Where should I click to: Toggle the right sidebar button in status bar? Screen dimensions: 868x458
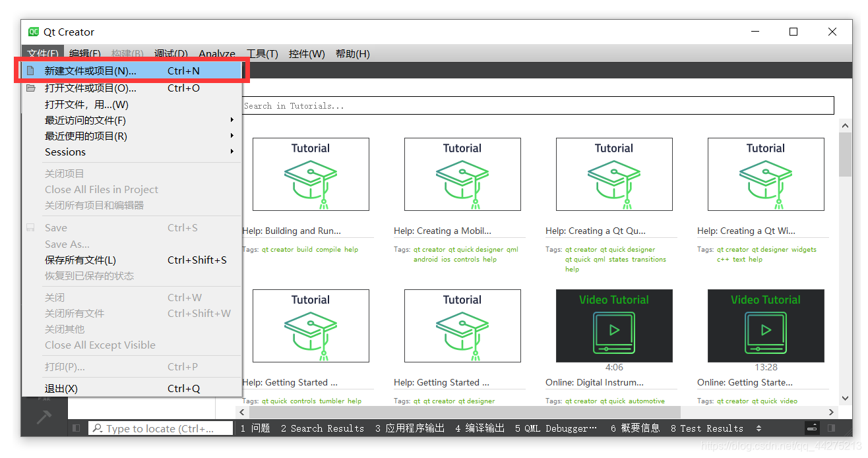point(831,428)
